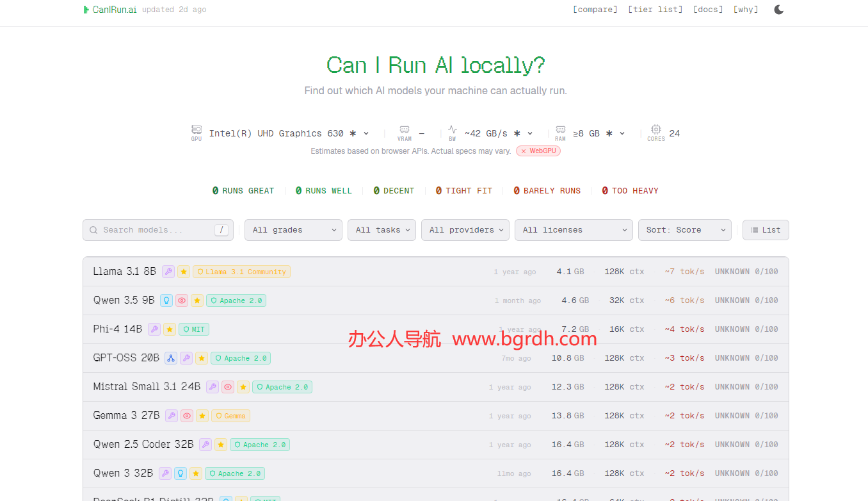Click the wrench icon on Qwen 2.5 Coder 32B

coord(205,445)
